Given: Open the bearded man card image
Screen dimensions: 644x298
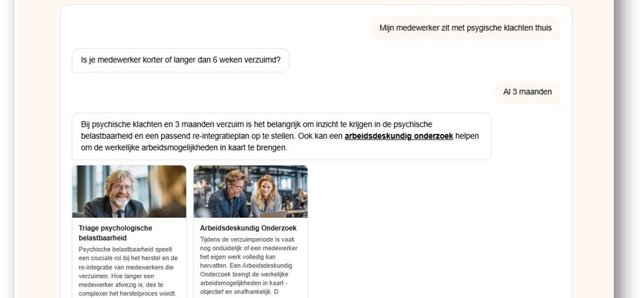Looking at the screenshot, I should point(129,192).
